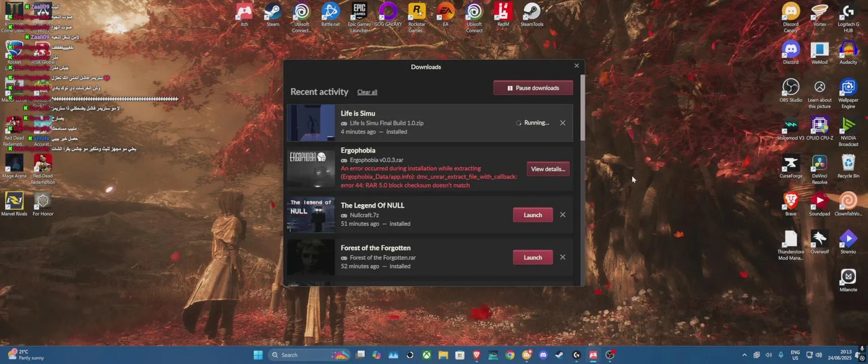Open DaVinci Resolve desktop icon
Screen dimensions: 868x364
click(x=820, y=169)
